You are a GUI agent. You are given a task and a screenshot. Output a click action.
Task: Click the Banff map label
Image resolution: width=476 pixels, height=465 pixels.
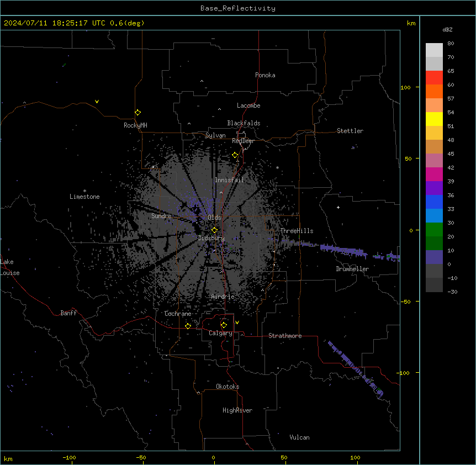click(x=68, y=313)
